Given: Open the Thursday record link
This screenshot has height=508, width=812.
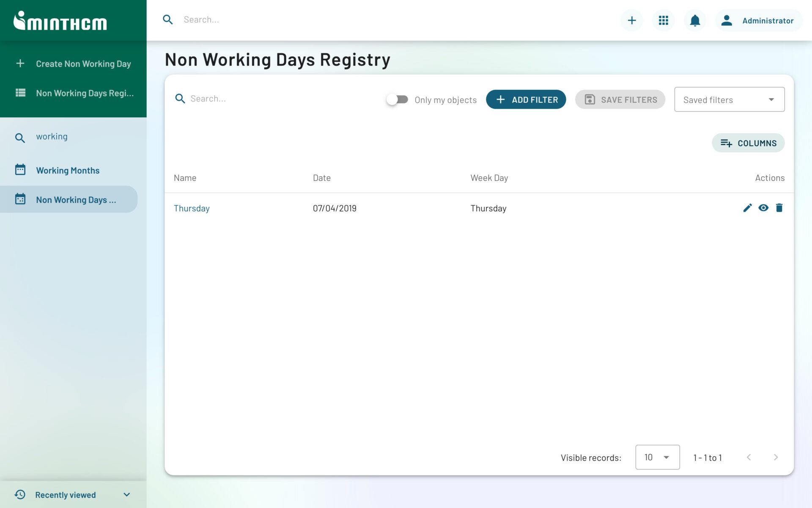Looking at the screenshot, I should point(192,208).
